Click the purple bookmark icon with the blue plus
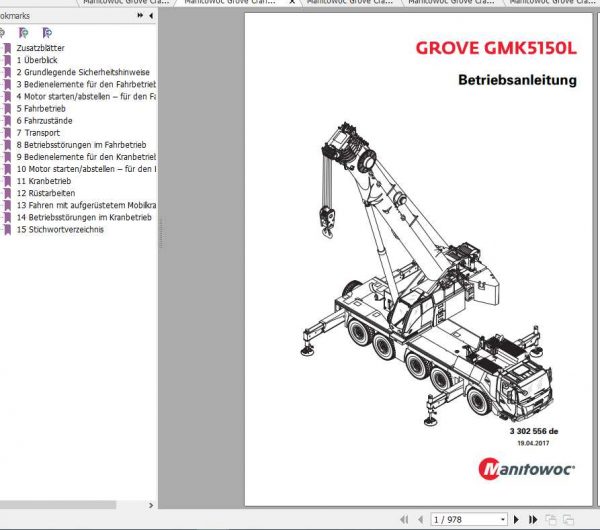This screenshot has width=600, height=530. pos(47,33)
